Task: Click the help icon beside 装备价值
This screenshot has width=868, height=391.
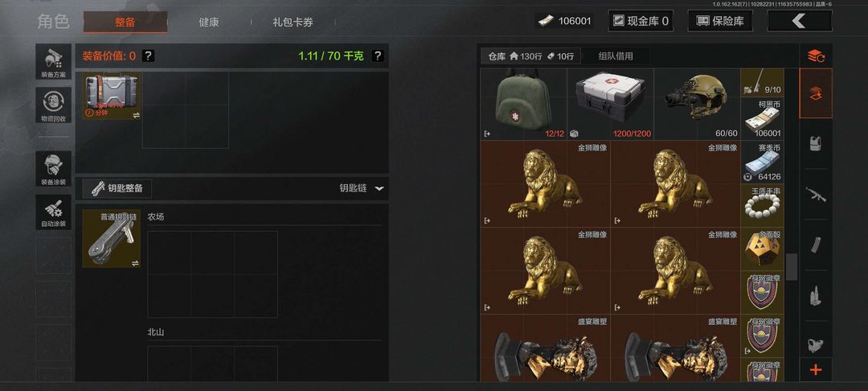Action: (149, 56)
